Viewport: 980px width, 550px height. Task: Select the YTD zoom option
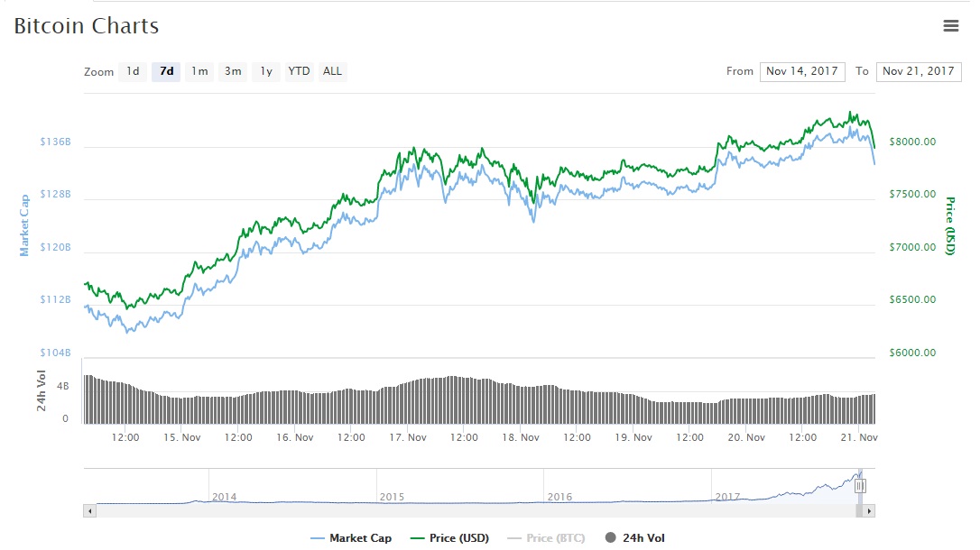[299, 71]
